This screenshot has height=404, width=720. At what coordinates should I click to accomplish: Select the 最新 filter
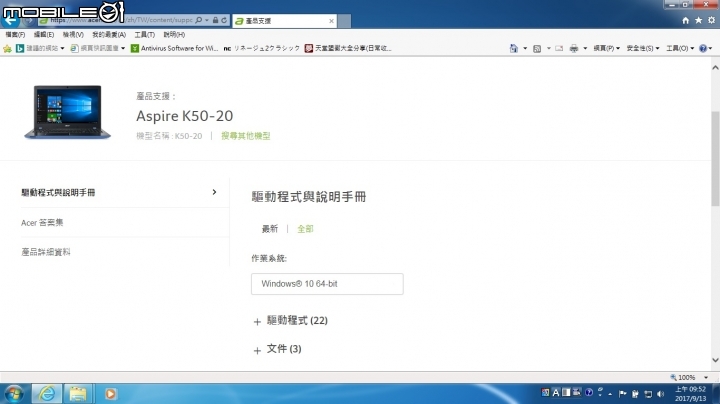270,229
